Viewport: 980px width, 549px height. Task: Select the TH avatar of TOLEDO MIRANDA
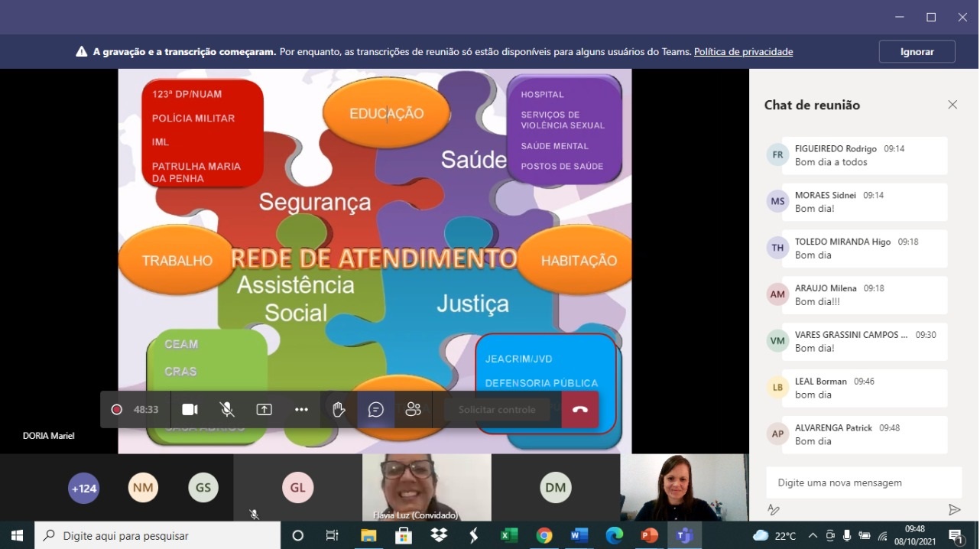point(777,248)
